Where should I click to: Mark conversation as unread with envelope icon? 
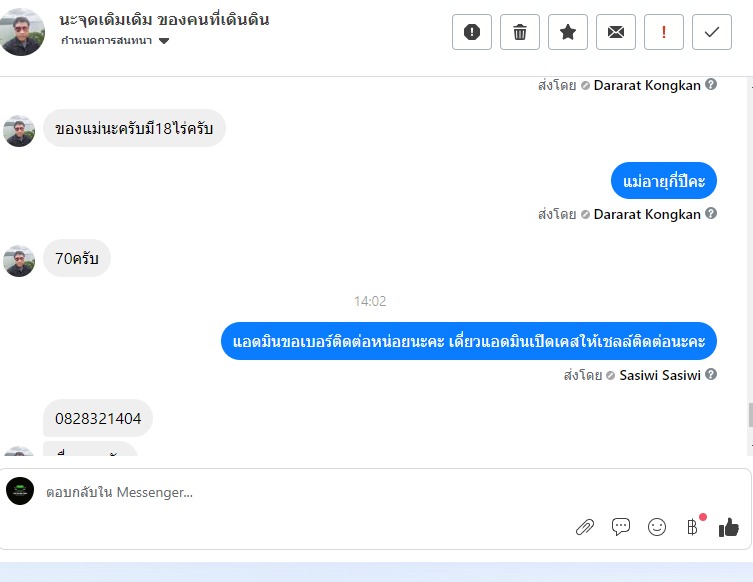(x=616, y=32)
